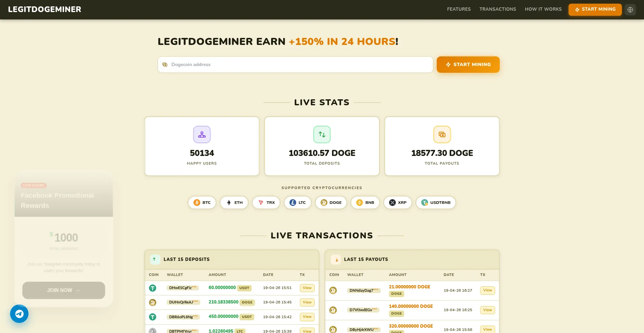View the DNNdayDag7 payout transaction
The width and height of the screenshot is (644, 333).
(487, 290)
